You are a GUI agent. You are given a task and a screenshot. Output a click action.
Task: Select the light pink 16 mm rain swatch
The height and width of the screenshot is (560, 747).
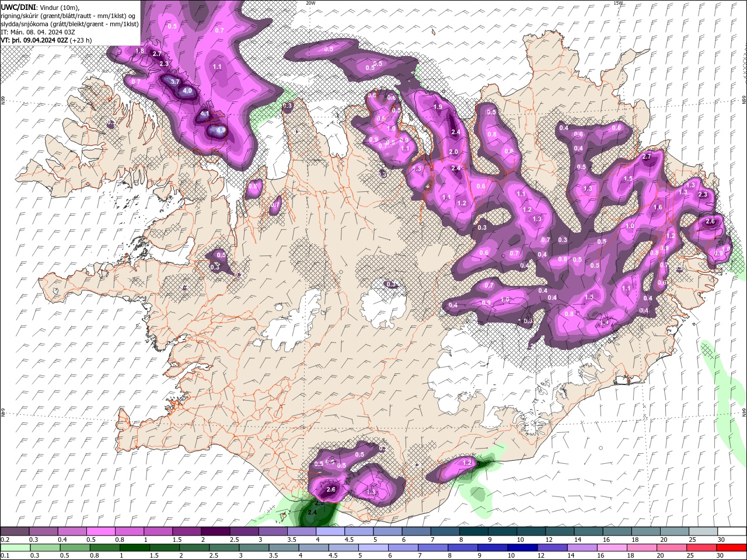613,547
